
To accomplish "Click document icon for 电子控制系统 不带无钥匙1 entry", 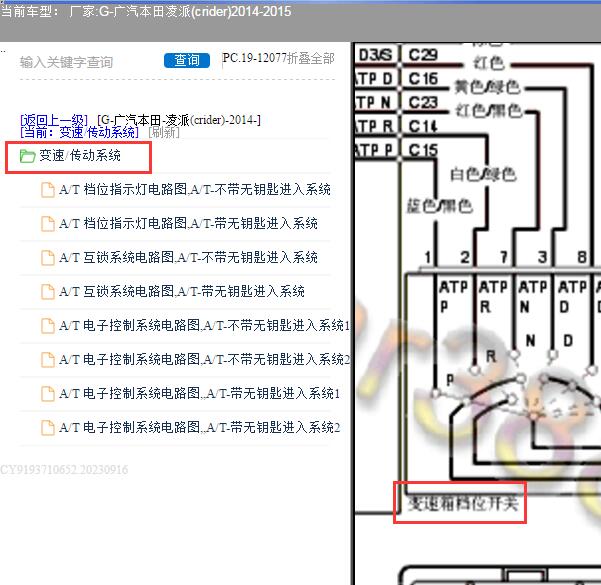I will 48,326.
